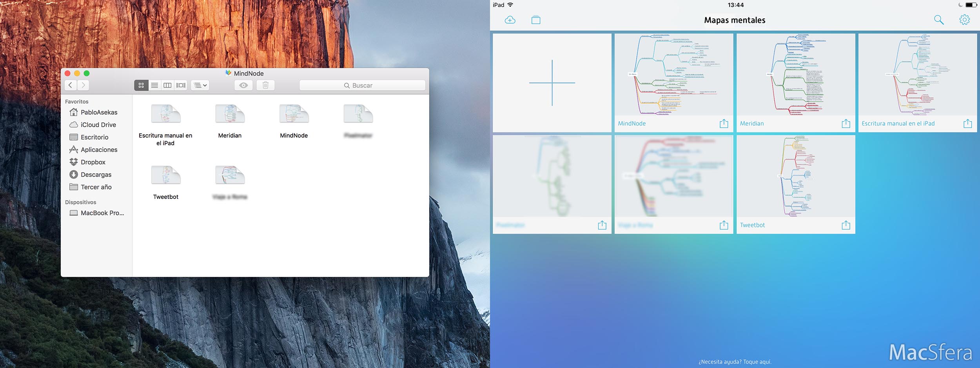
Task: Toggle Quick Look eye button
Action: point(243,85)
